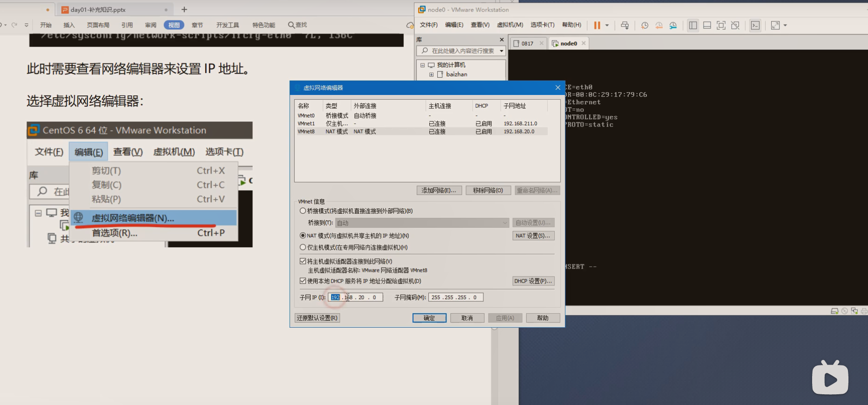Pause the node0 virtual machine
Image resolution: width=868 pixels, height=405 pixels.
[597, 25]
